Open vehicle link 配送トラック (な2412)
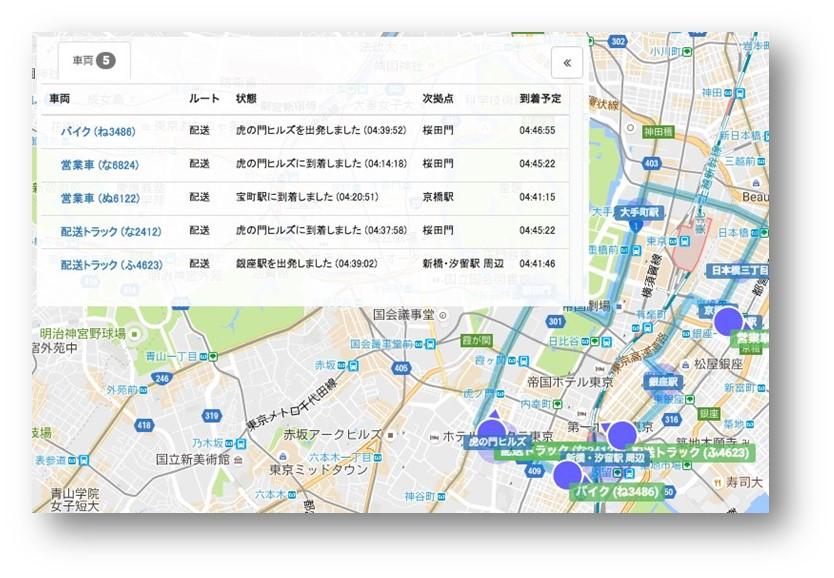834x578 pixels. [111, 231]
